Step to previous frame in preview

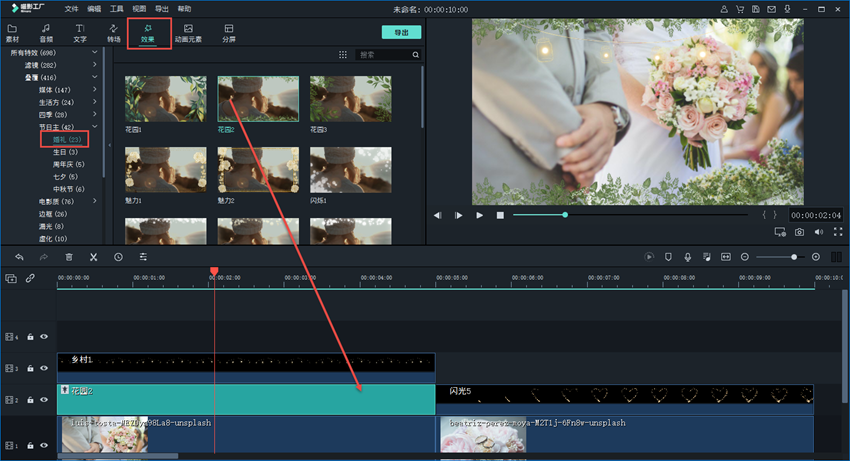pos(437,215)
